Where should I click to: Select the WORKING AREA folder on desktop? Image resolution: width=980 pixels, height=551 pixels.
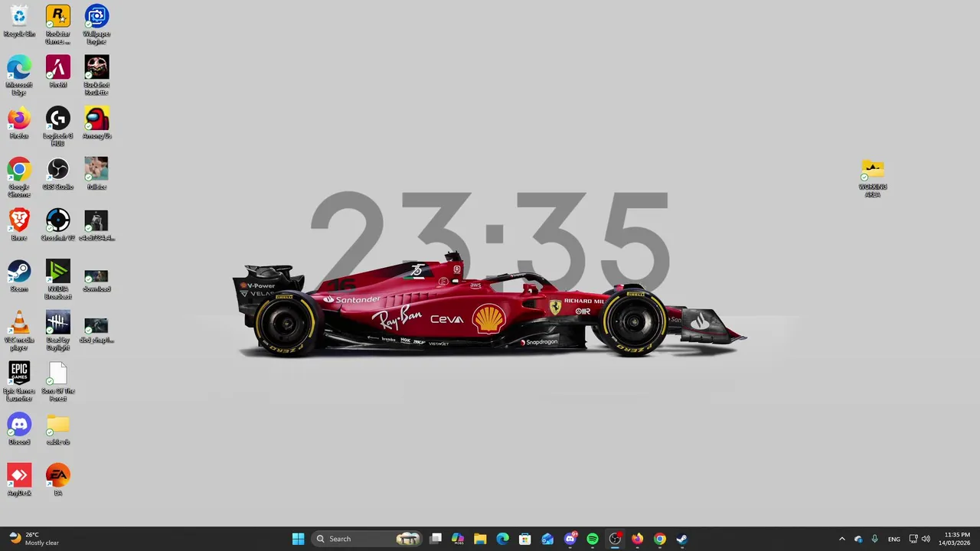(x=873, y=178)
